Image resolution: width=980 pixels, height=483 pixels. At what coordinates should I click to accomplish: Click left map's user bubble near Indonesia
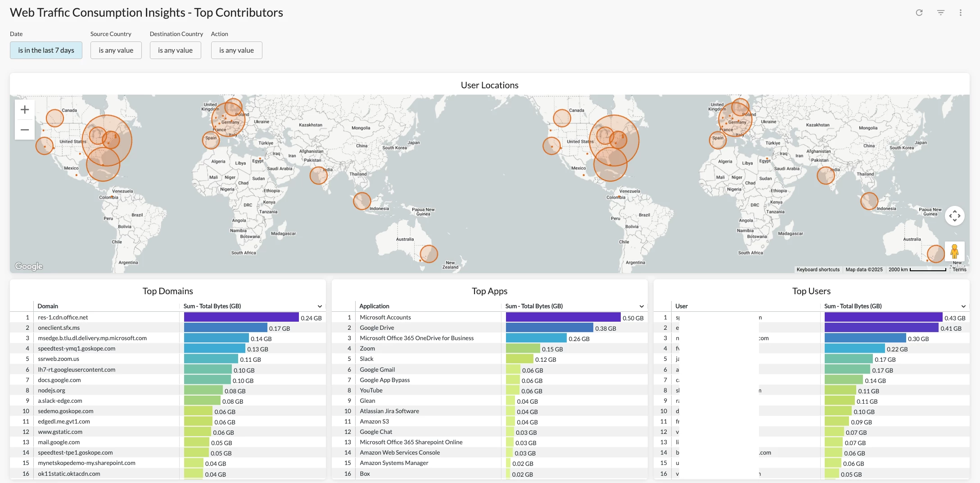[362, 201]
